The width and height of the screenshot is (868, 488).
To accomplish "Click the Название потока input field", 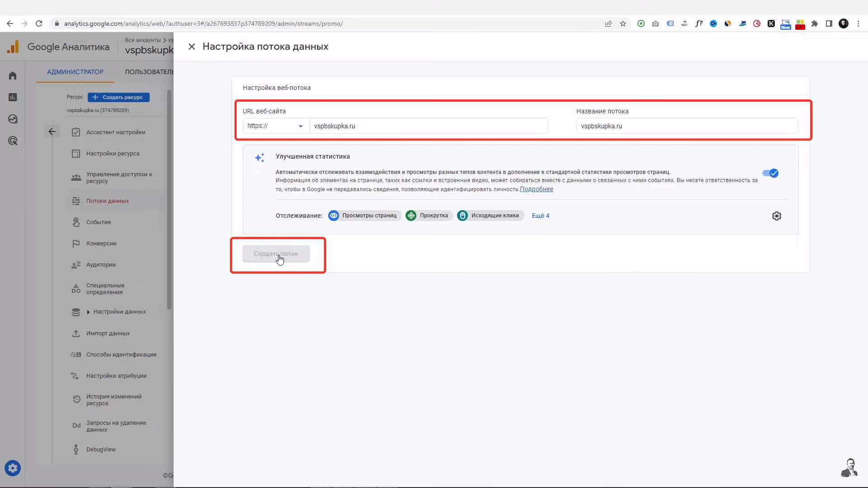I will 687,126.
